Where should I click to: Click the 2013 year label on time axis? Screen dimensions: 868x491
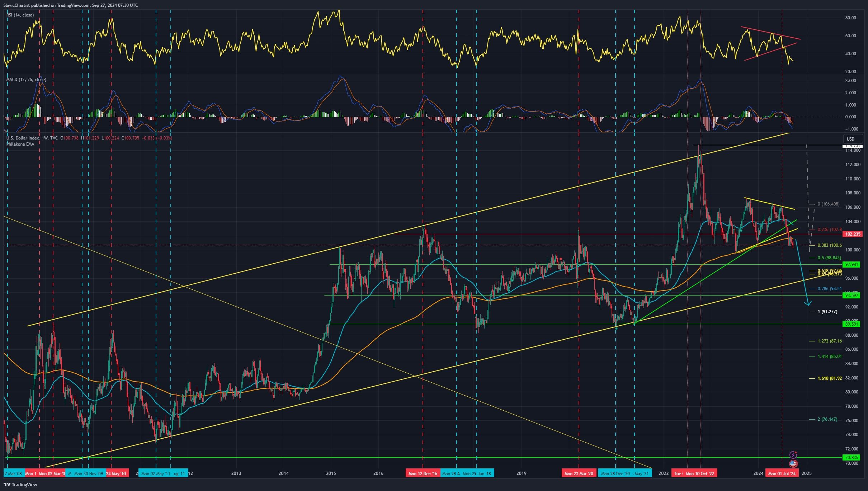[236, 473]
